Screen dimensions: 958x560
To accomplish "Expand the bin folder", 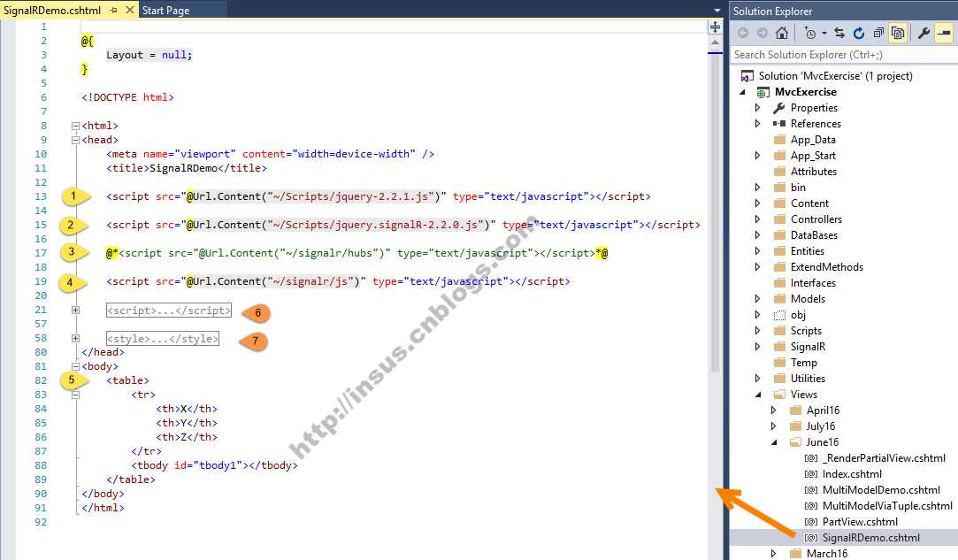I will pyautogui.click(x=757, y=187).
